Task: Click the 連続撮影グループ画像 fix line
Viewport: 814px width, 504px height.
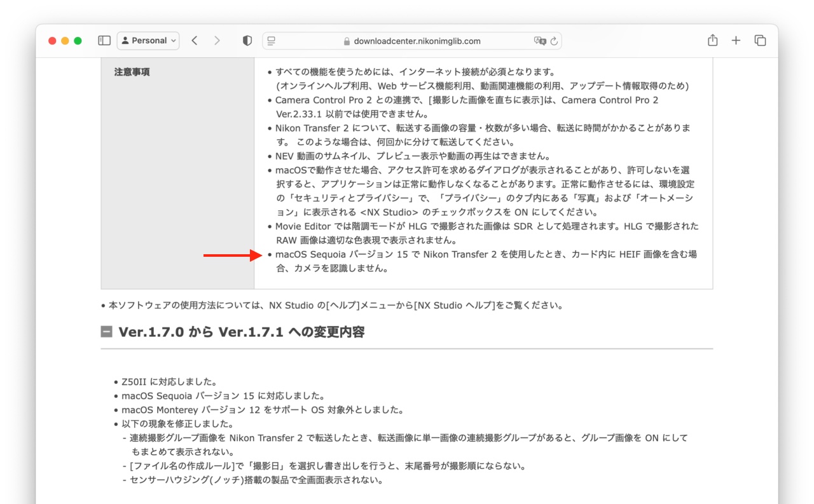Action: (405, 445)
